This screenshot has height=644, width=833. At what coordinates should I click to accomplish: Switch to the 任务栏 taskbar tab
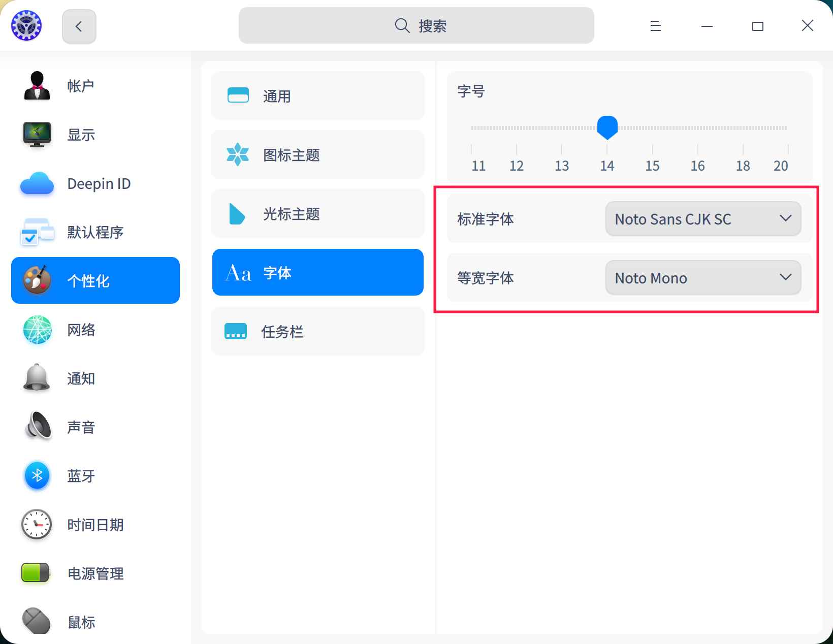(317, 331)
